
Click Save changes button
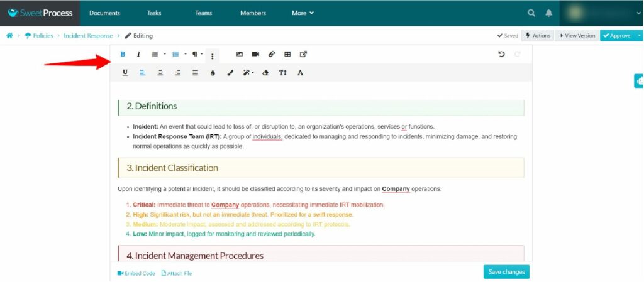(506, 272)
